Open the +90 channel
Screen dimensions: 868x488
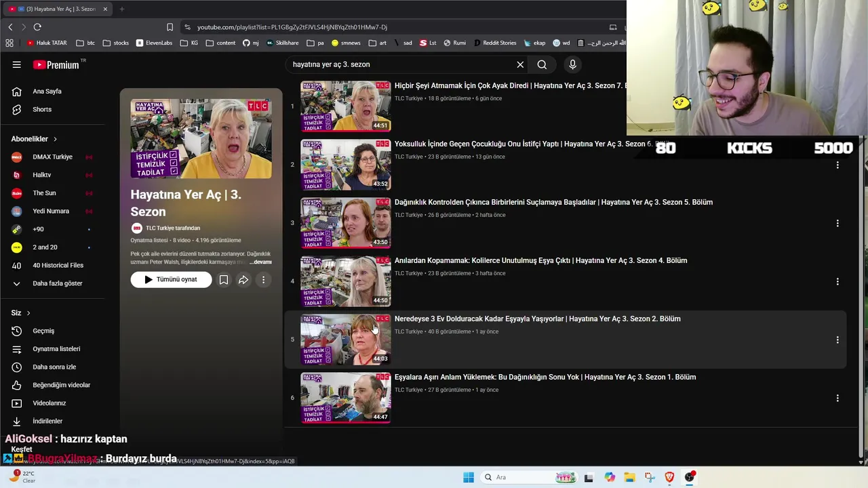pos(38,229)
